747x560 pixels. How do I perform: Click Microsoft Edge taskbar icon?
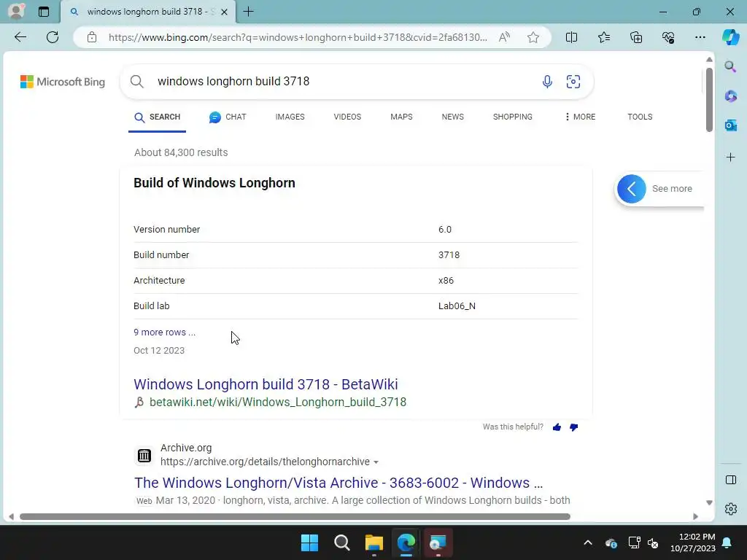pyautogui.click(x=406, y=542)
